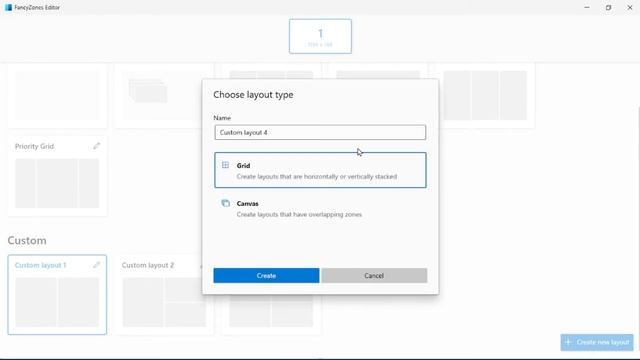Select the Grid layout option
This screenshot has width=640, height=360.
click(320, 170)
